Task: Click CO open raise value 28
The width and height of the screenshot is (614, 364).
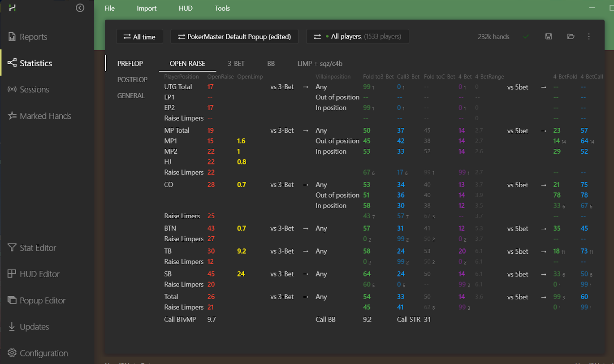Action: point(211,185)
